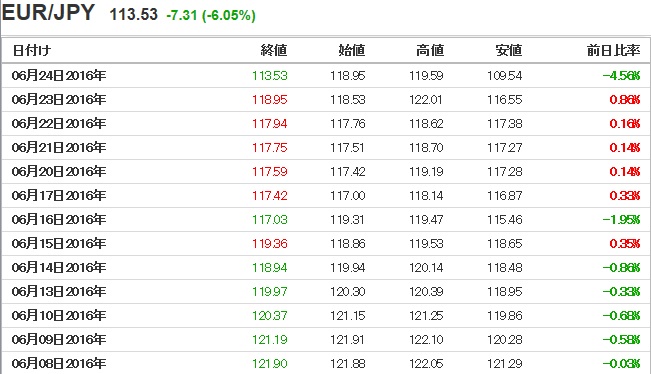
Task: Click the 終値 column header
Action: coord(274,50)
